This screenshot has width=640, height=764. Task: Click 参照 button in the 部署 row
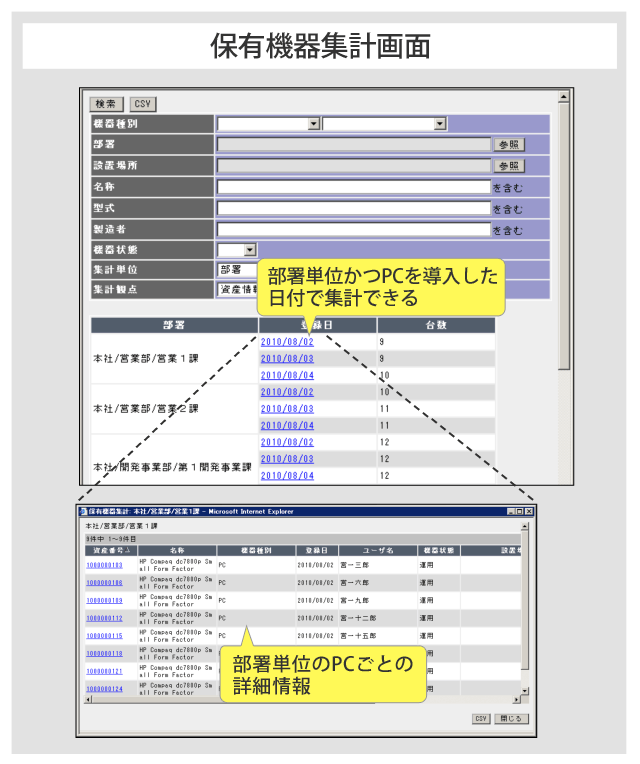pyautogui.click(x=509, y=145)
